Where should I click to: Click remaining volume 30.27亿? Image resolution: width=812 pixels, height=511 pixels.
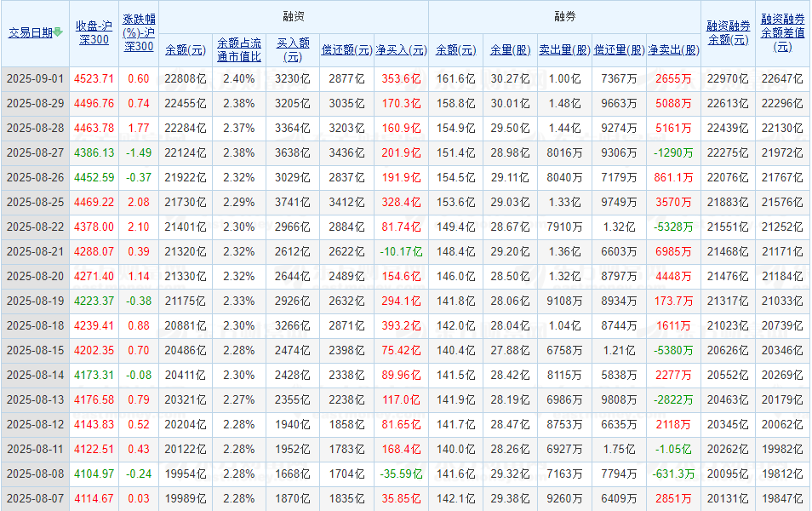point(510,78)
